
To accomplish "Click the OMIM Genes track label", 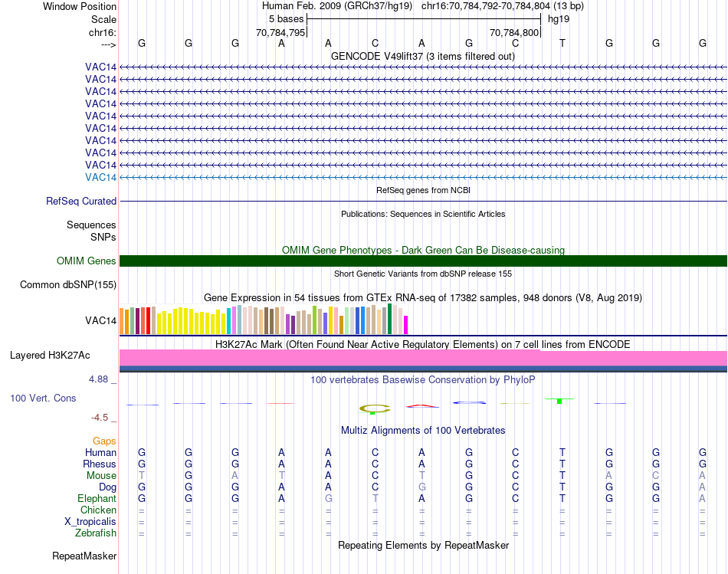I will pyautogui.click(x=87, y=261).
